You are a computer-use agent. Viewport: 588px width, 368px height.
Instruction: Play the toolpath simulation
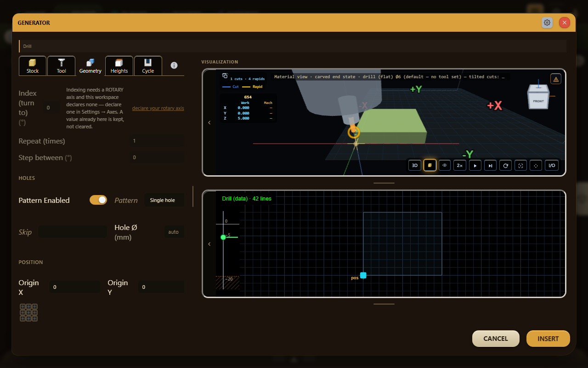(475, 166)
